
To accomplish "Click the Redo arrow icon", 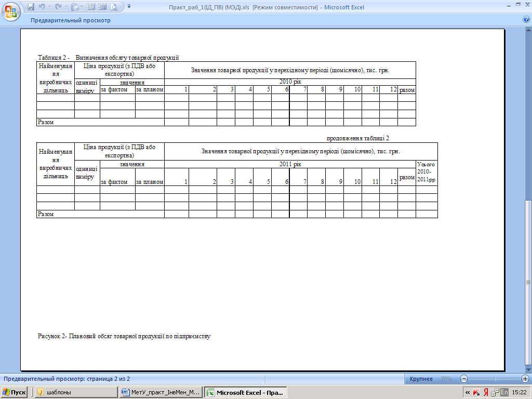I will coord(58,7).
